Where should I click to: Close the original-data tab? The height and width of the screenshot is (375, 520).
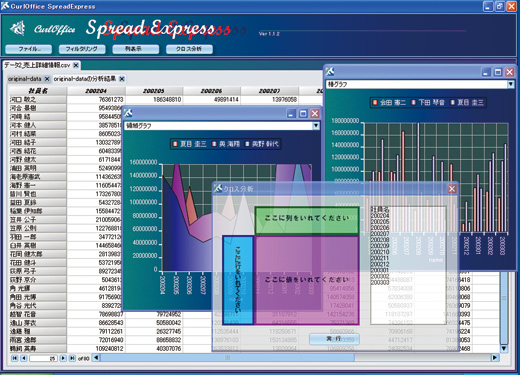(x=47, y=79)
